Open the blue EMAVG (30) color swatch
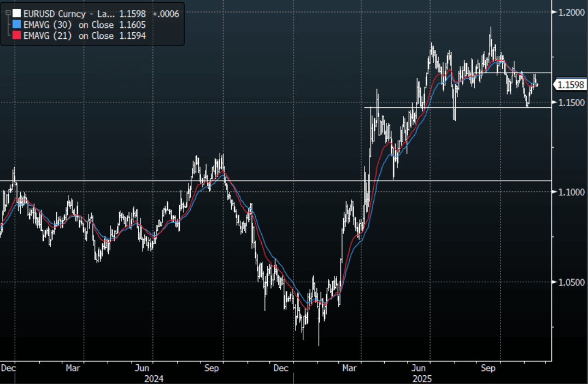Image resolution: width=588 pixels, height=384 pixels. point(16,25)
